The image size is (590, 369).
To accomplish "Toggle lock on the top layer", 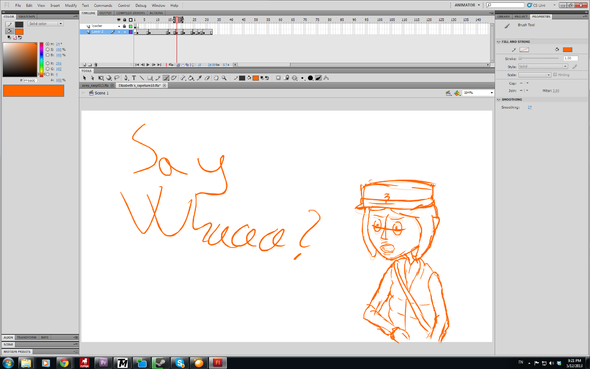I will coord(125,26).
